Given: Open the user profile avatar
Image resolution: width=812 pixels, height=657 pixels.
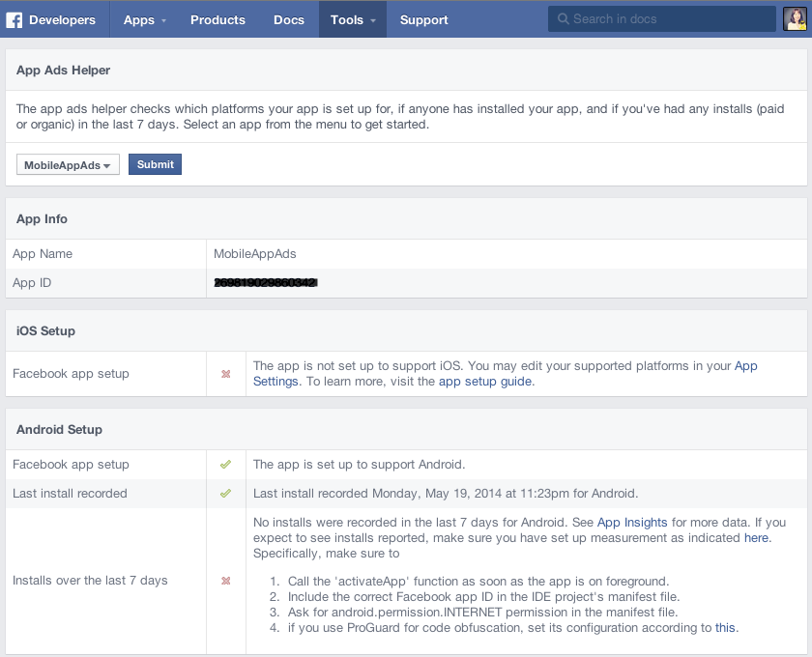Looking at the screenshot, I should 794,19.
